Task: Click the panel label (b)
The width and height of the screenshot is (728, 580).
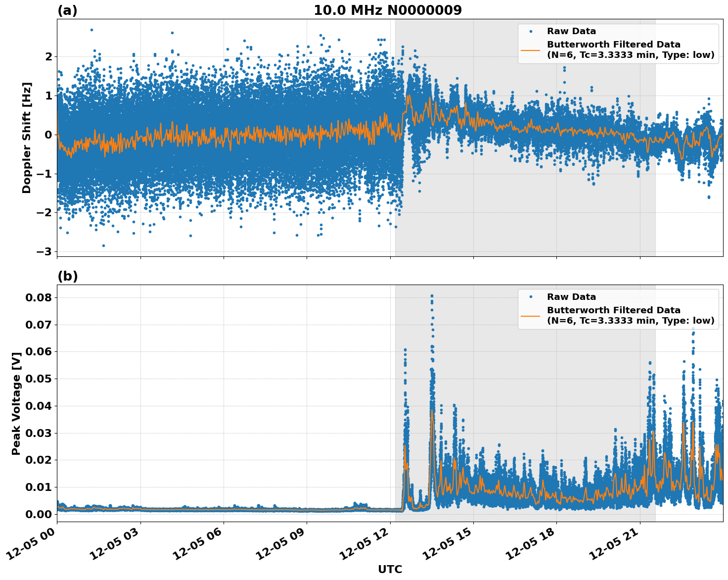Action: [68, 276]
